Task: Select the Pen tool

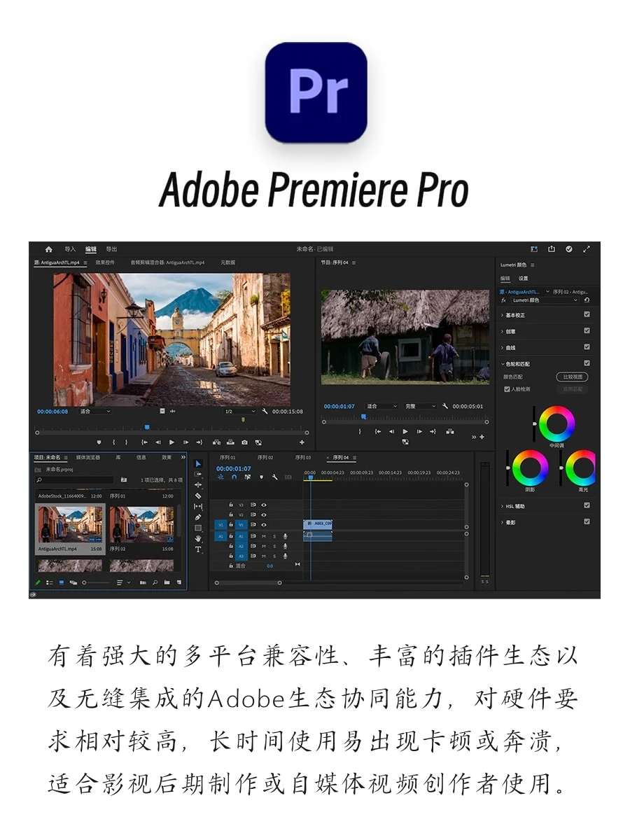Action: [x=198, y=517]
